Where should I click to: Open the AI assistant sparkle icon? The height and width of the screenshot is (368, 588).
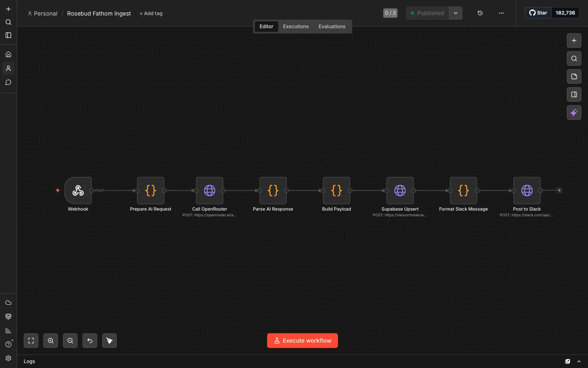coord(574,112)
